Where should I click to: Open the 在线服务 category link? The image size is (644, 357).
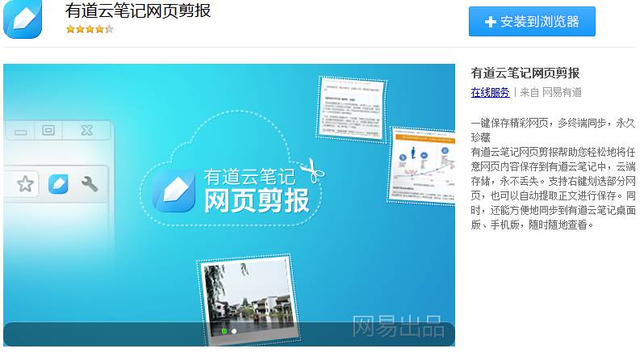pyautogui.click(x=490, y=93)
